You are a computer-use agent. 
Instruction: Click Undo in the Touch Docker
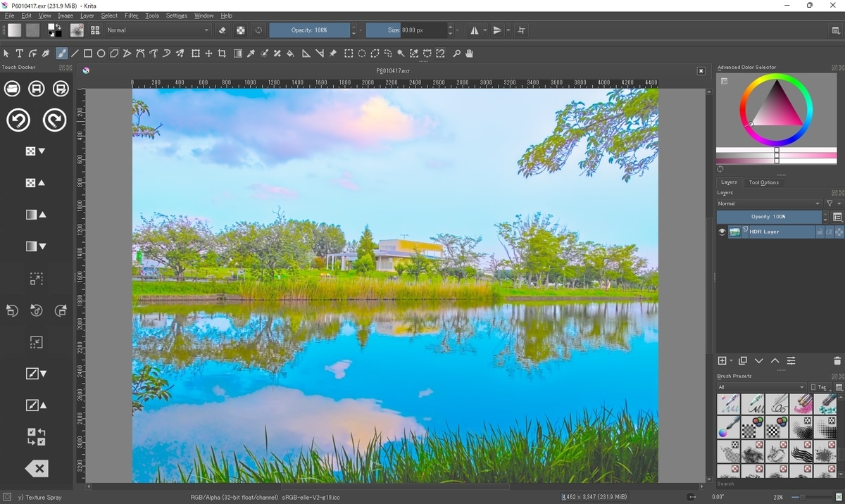click(x=18, y=120)
